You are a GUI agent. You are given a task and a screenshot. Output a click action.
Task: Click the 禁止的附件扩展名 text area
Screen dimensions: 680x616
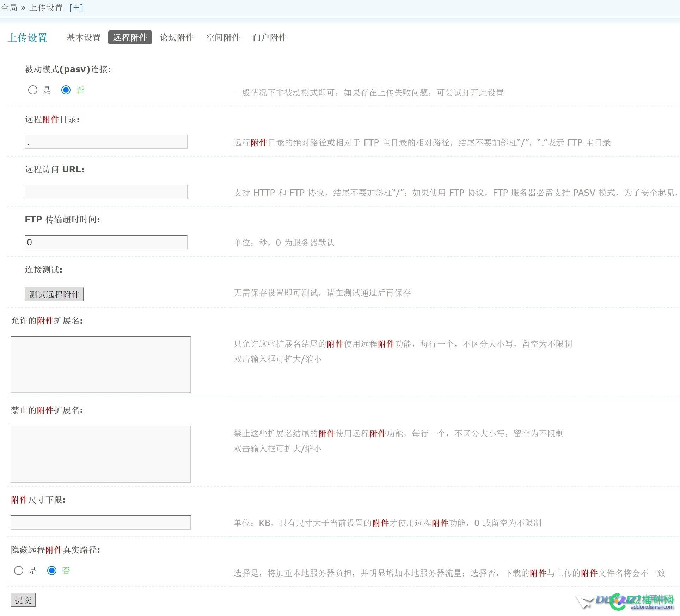tap(101, 454)
